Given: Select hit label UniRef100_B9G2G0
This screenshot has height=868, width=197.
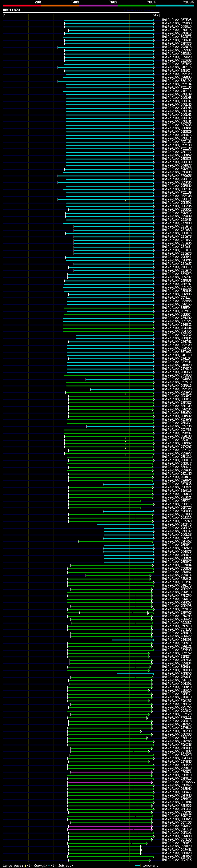Looking at the screenshot, I should (x=177, y=410).
